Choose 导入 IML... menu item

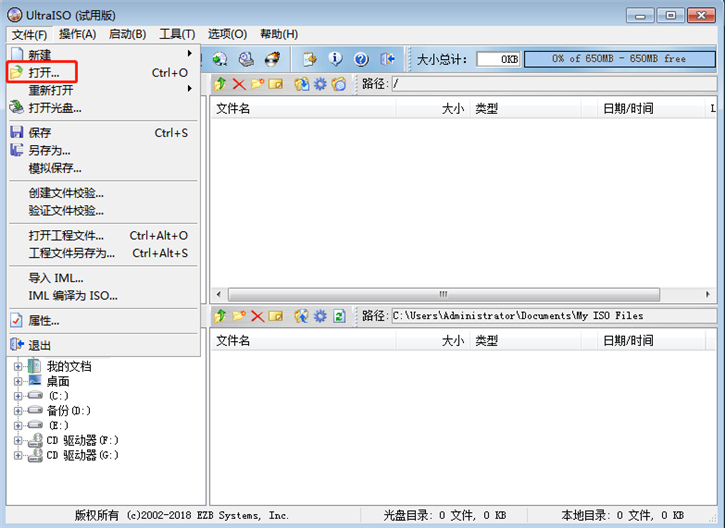pyautogui.click(x=103, y=278)
